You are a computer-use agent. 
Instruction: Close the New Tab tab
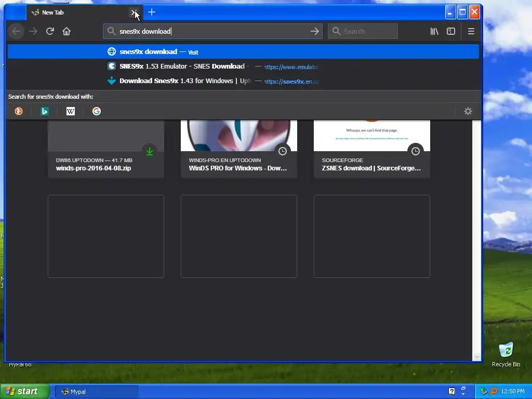pos(134,12)
